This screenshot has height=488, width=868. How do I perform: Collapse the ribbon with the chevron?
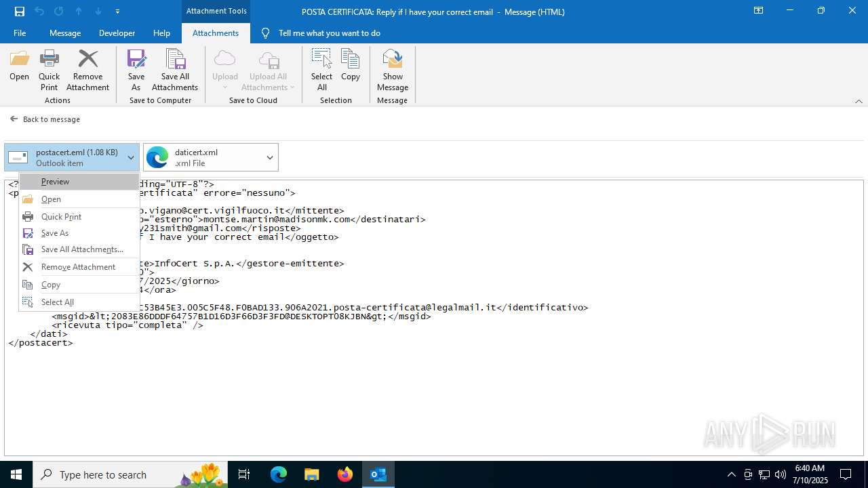(x=859, y=101)
